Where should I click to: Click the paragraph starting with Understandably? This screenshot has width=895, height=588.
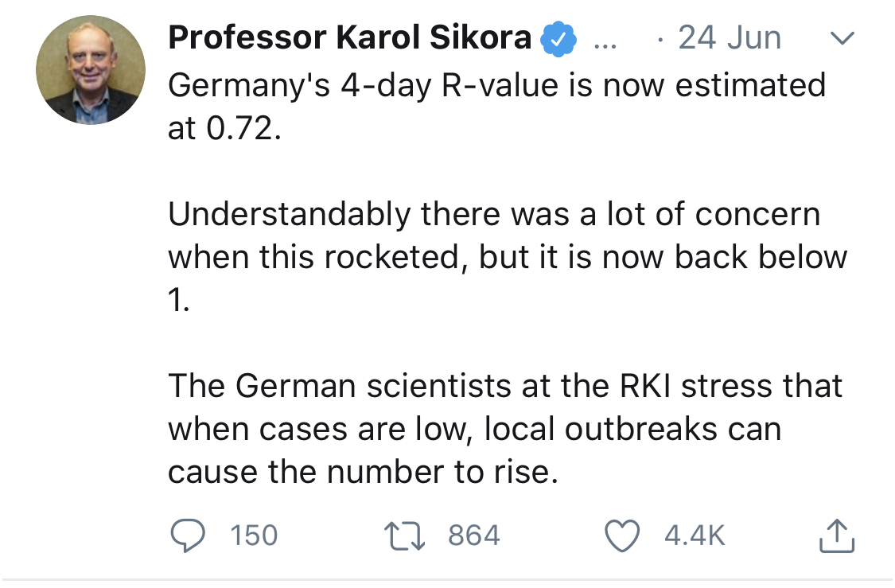[508, 257]
